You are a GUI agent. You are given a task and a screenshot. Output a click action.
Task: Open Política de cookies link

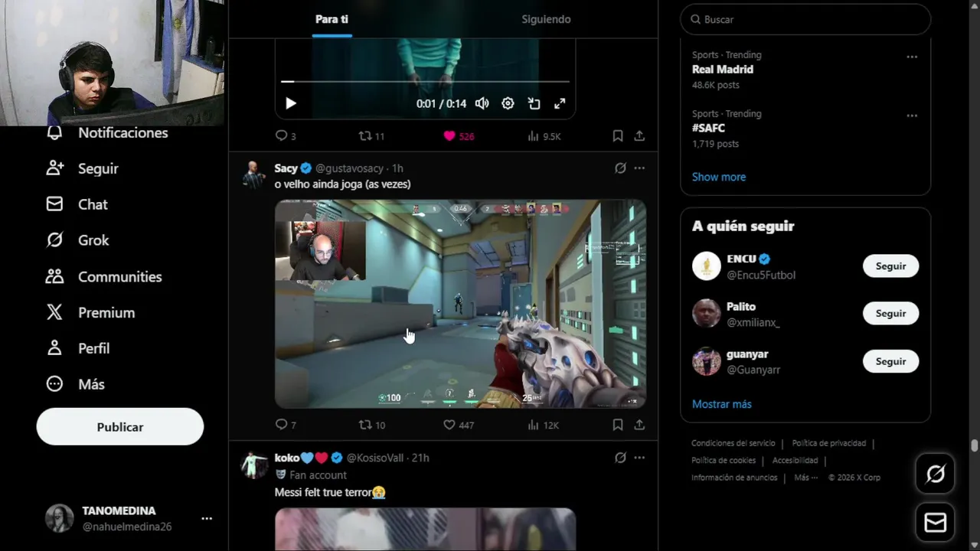coord(724,461)
